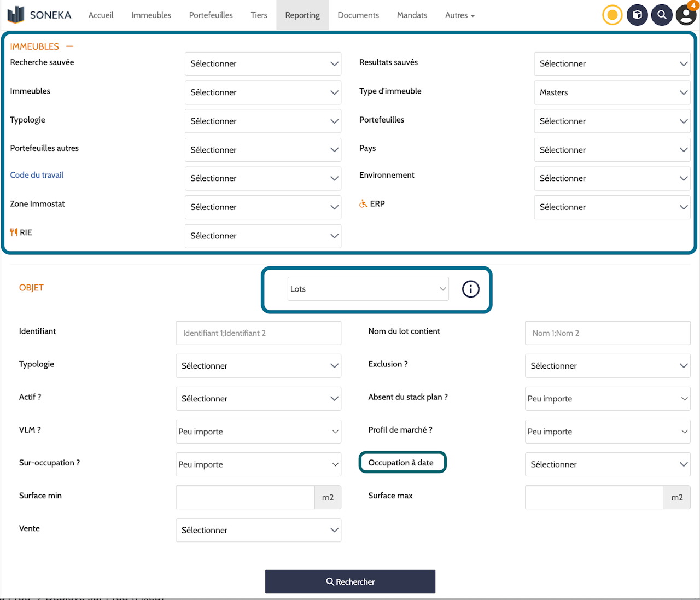Expand the Portefeuilles autres dropdown
Screen dimensions: 700x600
click(x=263, y=150)
